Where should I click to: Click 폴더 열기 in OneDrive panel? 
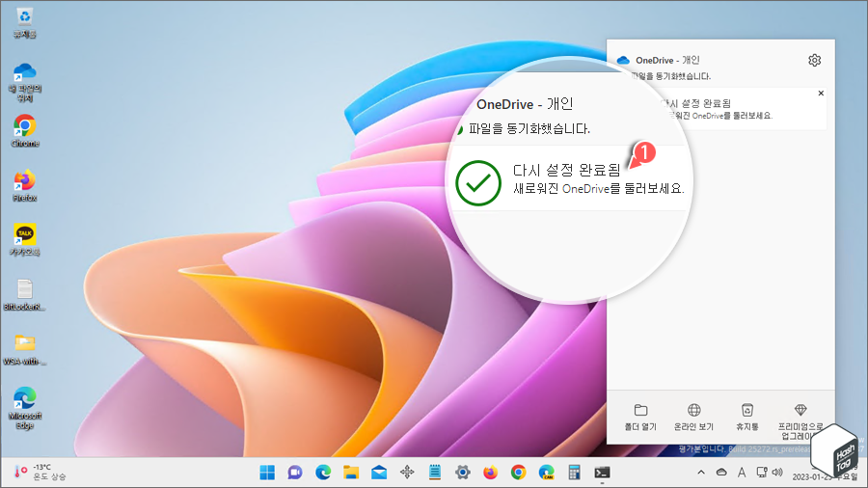pos(640,418)
